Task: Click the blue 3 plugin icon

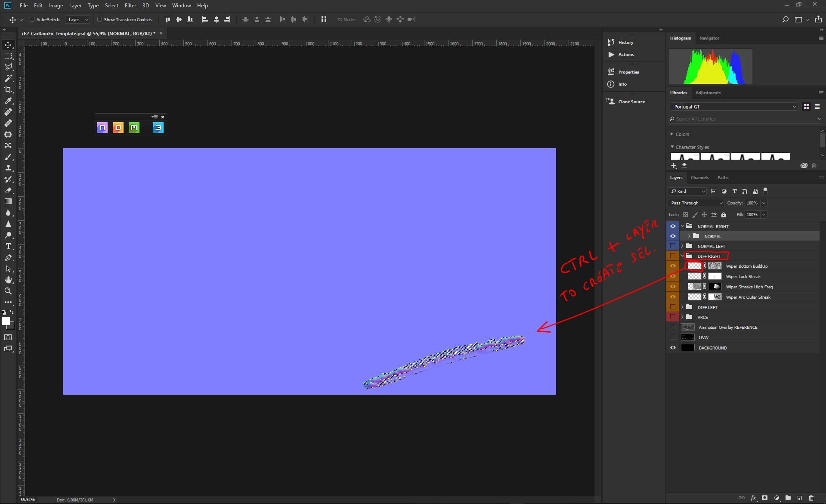Action: pos(158,128)
